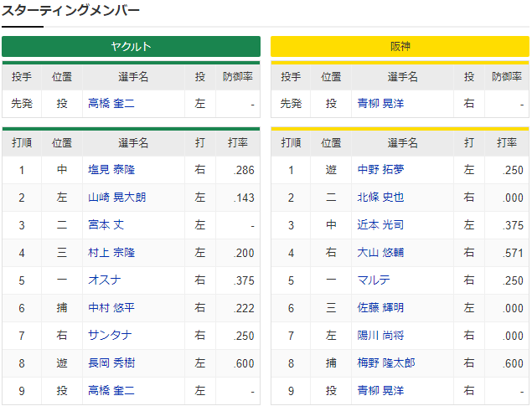
Task: Open 山崎 晃大朗 player page
Action: [117, 198]
